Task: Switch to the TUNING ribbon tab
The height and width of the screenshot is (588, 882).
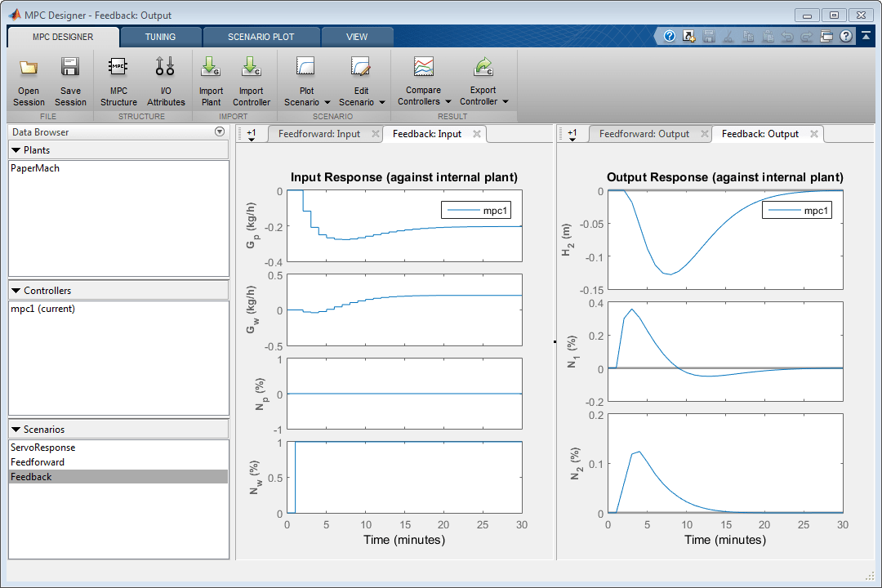Action: point(160,37)
